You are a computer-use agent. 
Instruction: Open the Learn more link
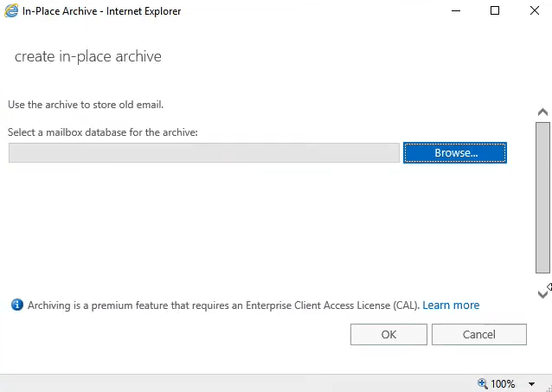(x=451, y=305)
